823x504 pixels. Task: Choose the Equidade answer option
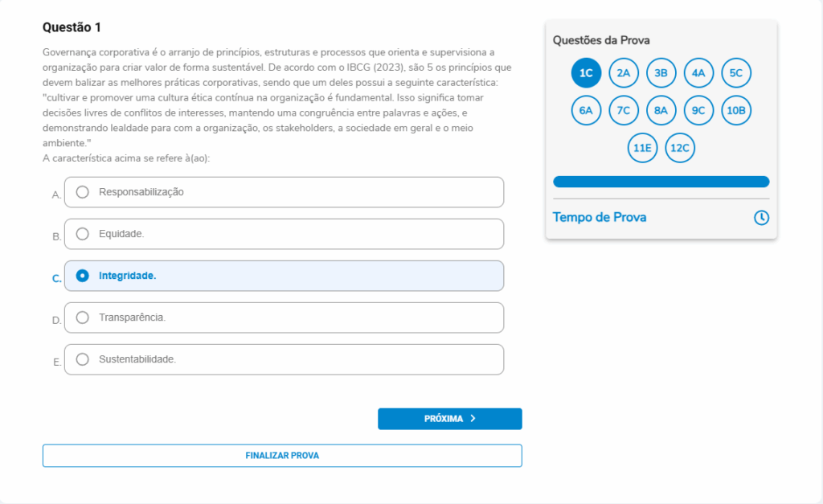(x=82, y=234)
